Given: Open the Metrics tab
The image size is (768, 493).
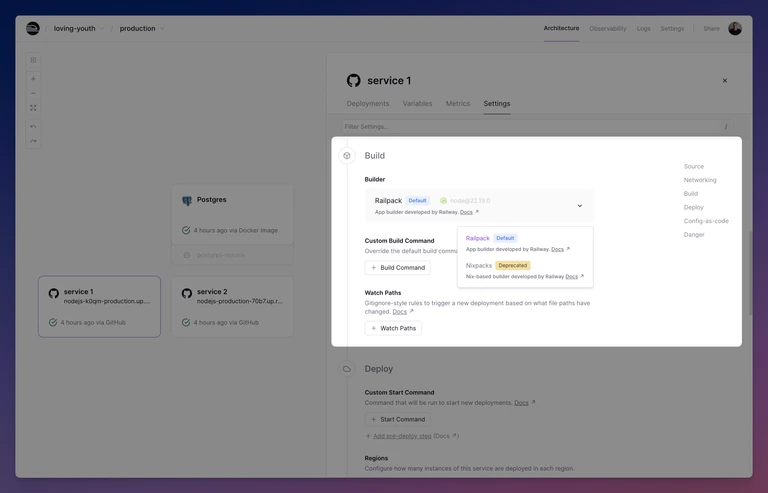Looking at the screenshot, I should [457, 104].
